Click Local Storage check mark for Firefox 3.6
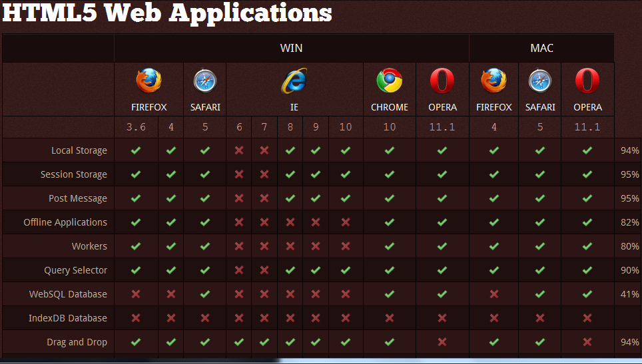Image resolution: width=642 pixels, height=364 pixels. click(x=136, y=150)
